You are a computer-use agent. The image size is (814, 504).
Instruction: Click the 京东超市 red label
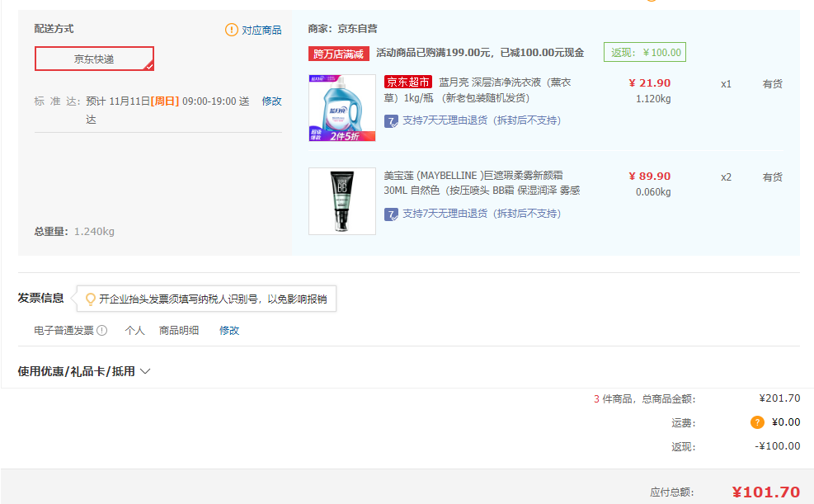tap(408, 82)
